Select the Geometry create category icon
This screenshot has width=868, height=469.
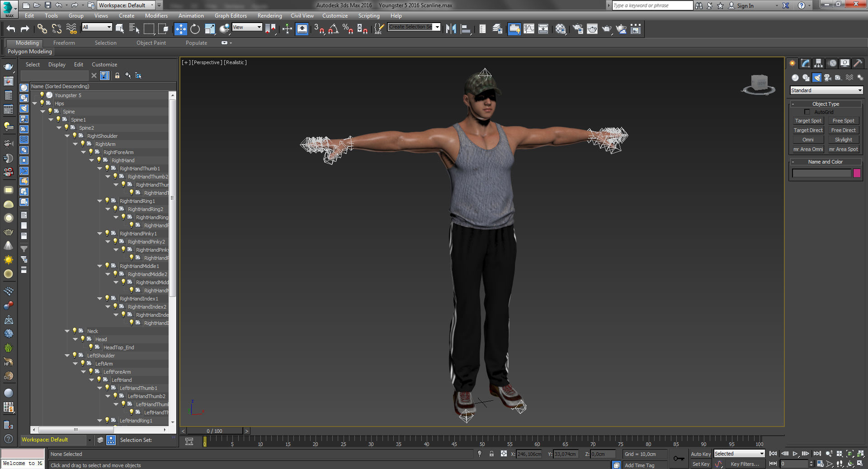click(795, 78)
